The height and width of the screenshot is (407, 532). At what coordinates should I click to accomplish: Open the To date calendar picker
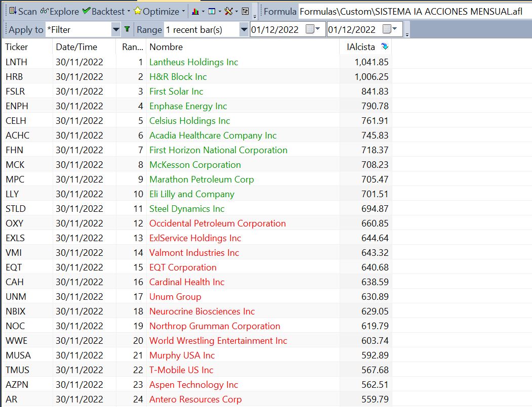click(389, 29)
